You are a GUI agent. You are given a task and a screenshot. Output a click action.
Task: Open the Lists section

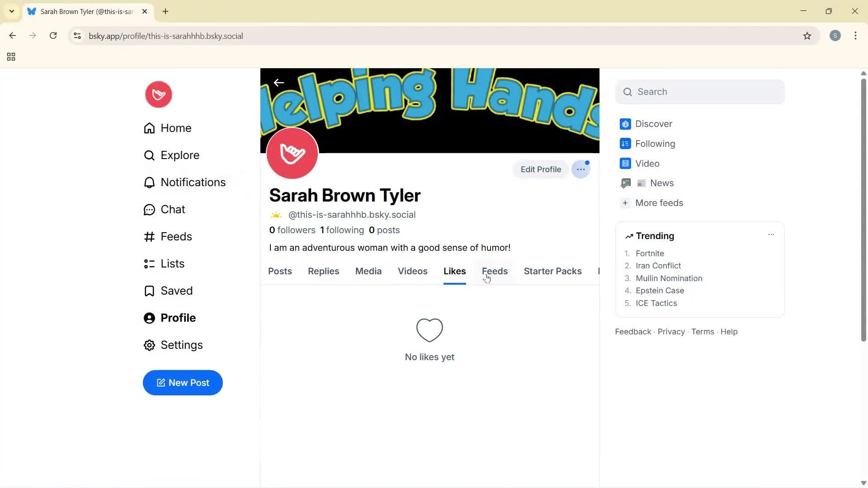coord(172,263)
